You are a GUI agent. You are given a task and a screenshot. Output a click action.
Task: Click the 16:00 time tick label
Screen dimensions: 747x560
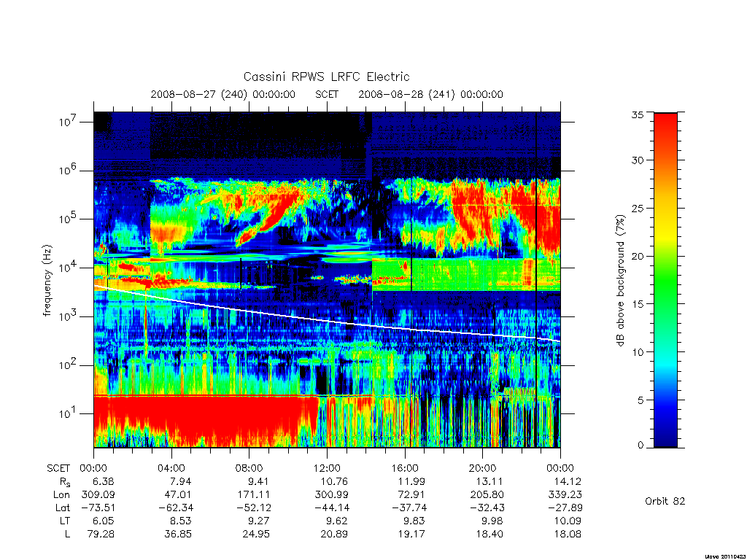tap(404, 468)
